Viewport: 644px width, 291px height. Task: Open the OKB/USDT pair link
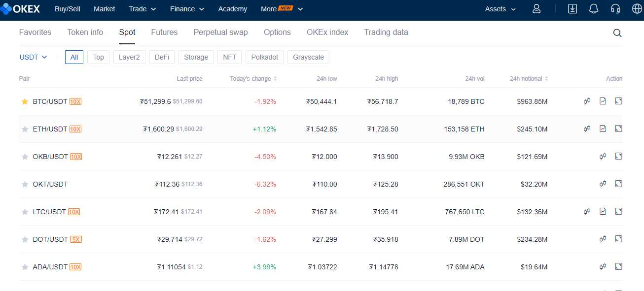[50, 157]
